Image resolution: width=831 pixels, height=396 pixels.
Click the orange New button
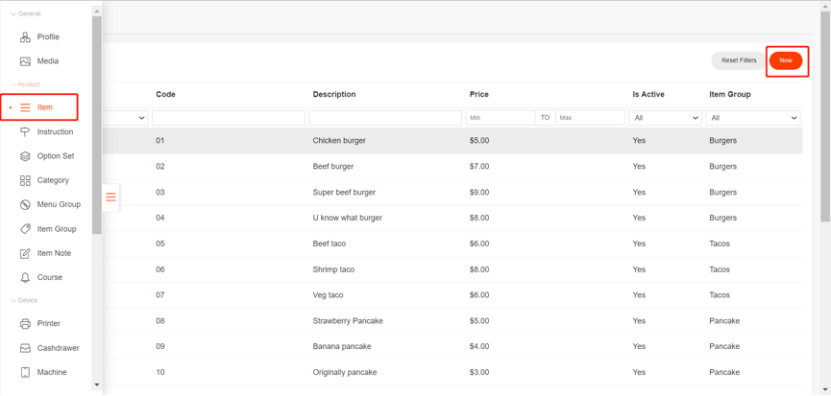pyautogui.click(x=786, y=61)
